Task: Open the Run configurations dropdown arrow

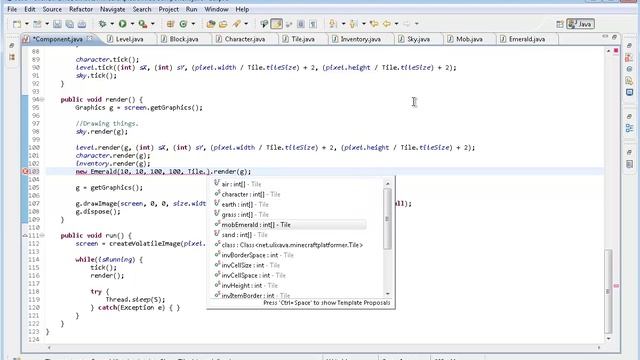Action: [x=132, y=24]
